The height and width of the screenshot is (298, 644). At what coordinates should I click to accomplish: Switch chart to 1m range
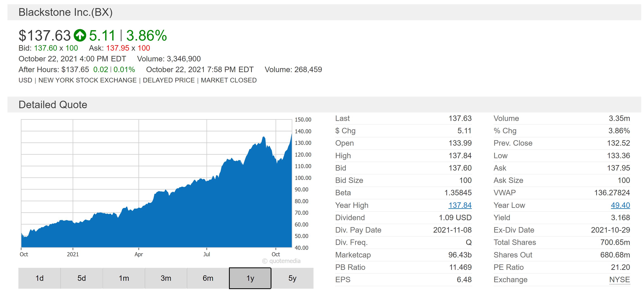point(124,278)
